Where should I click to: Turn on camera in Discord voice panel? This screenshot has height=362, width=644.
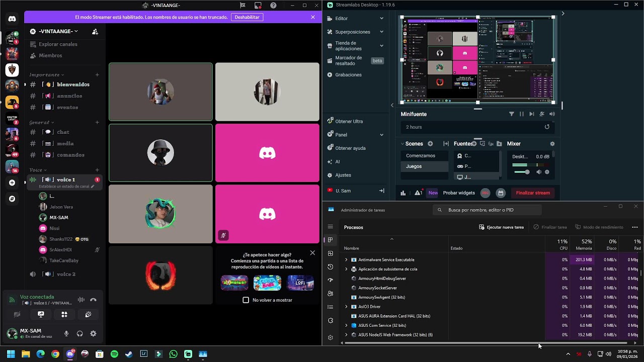pos(17,314)
